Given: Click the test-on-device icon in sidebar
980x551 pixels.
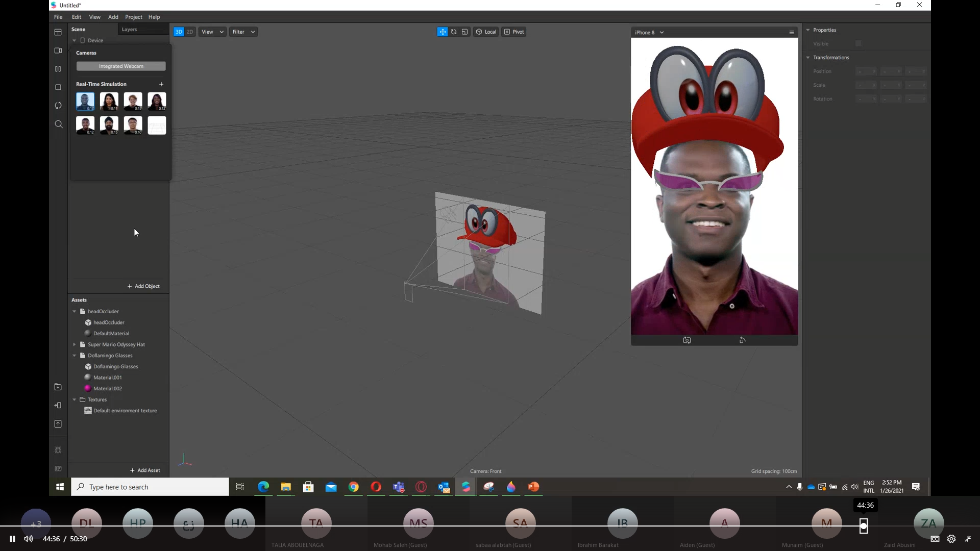Looking at the screenshot, I should click(58, 406).
